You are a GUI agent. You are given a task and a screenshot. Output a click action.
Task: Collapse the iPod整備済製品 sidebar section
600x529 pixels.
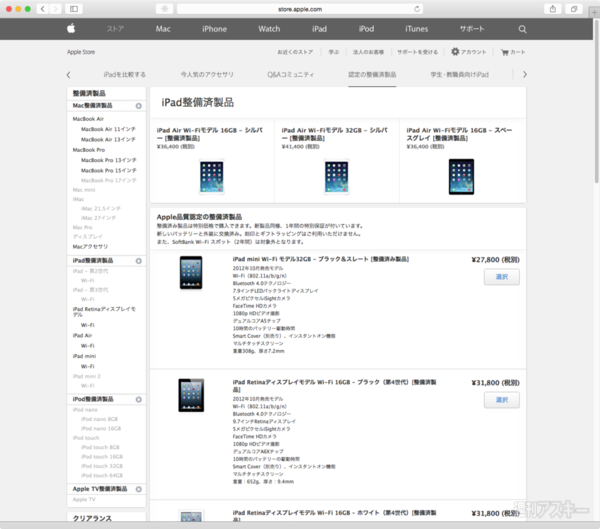[x=139, y=400]
